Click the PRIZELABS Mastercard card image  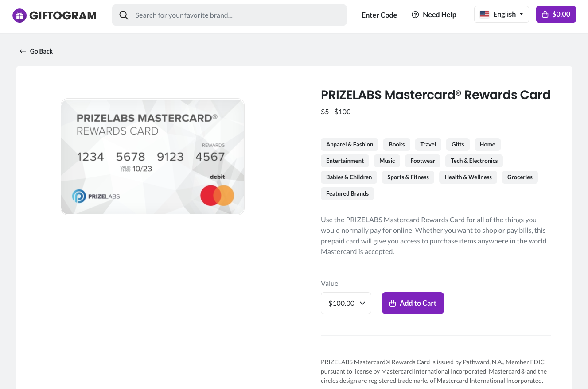tap(152, 157)
